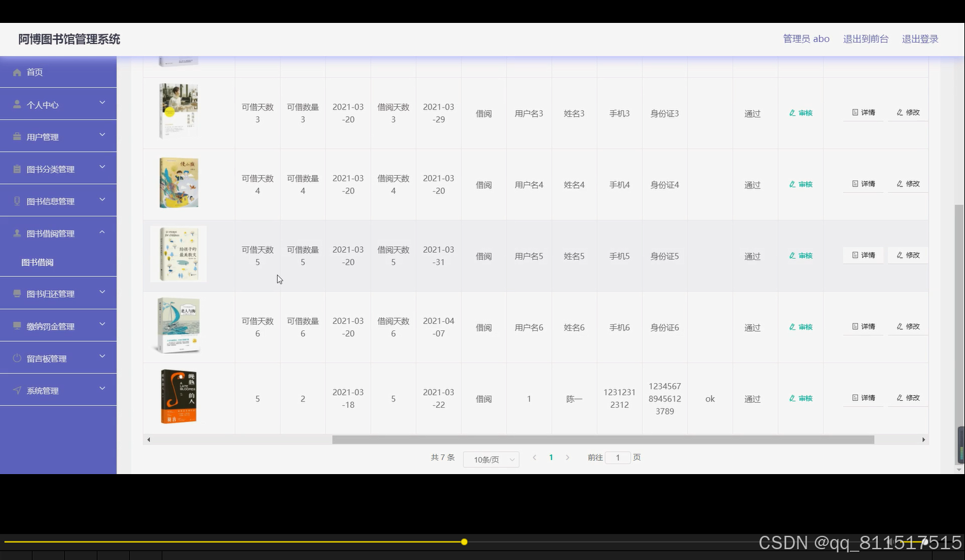Image resolution: width=965 pixels, height=560 pixels.
Task: Click 修改 for the 陈一 row
Action: [908, 398]
